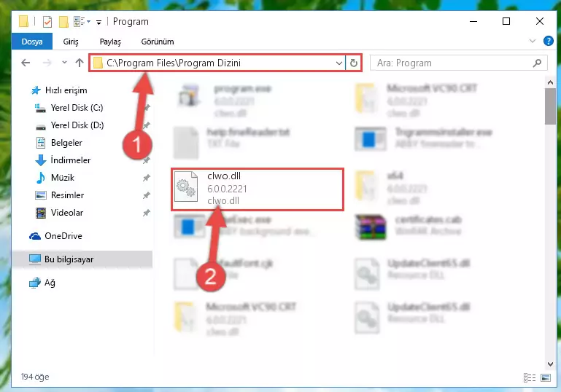
Task: Click the folder icon in title bar
Action: [23, 21]
